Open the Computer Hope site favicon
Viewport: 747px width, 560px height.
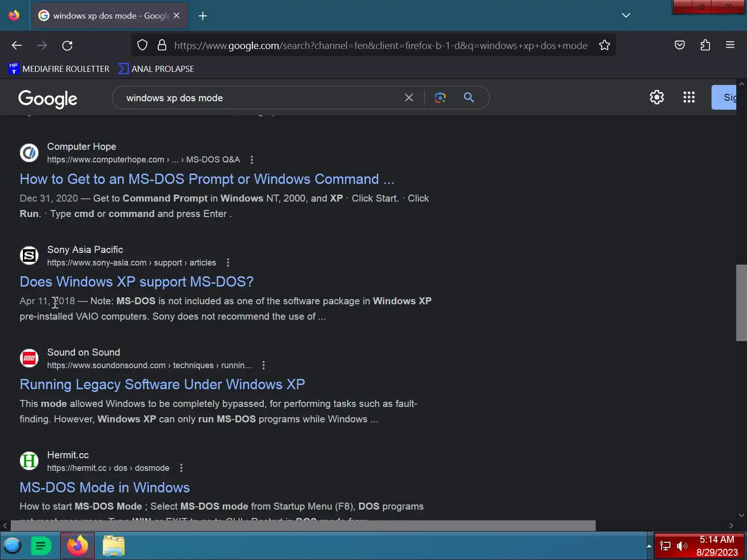(29, 153)
